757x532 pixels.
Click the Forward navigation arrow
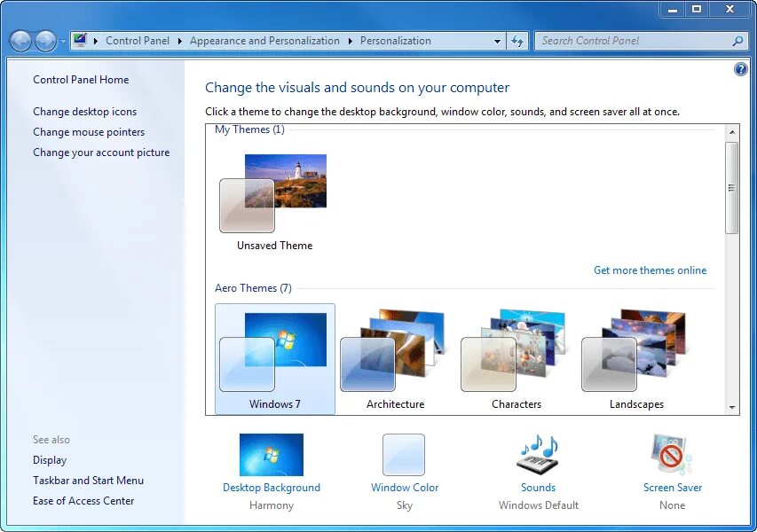(x=46, y=41)
